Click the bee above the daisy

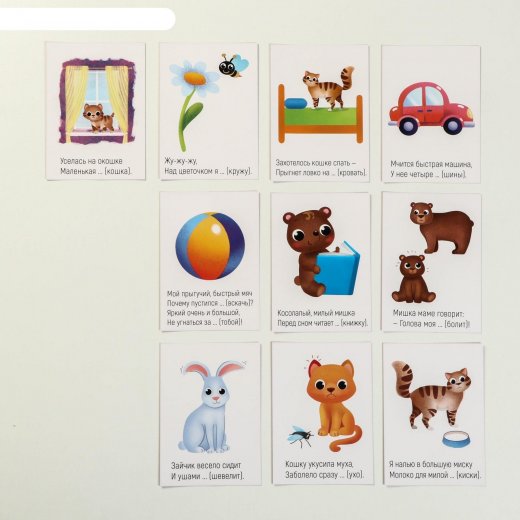(x=234, y=65)
